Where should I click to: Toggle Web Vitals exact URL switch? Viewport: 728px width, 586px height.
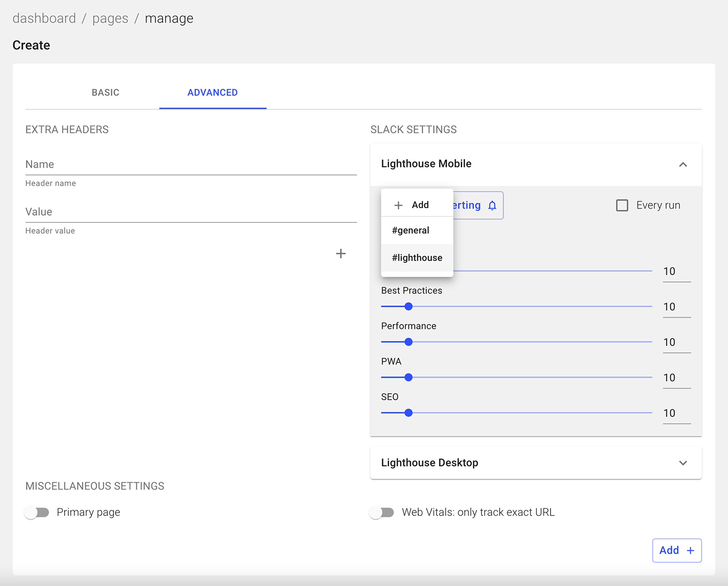pos(382,512)
